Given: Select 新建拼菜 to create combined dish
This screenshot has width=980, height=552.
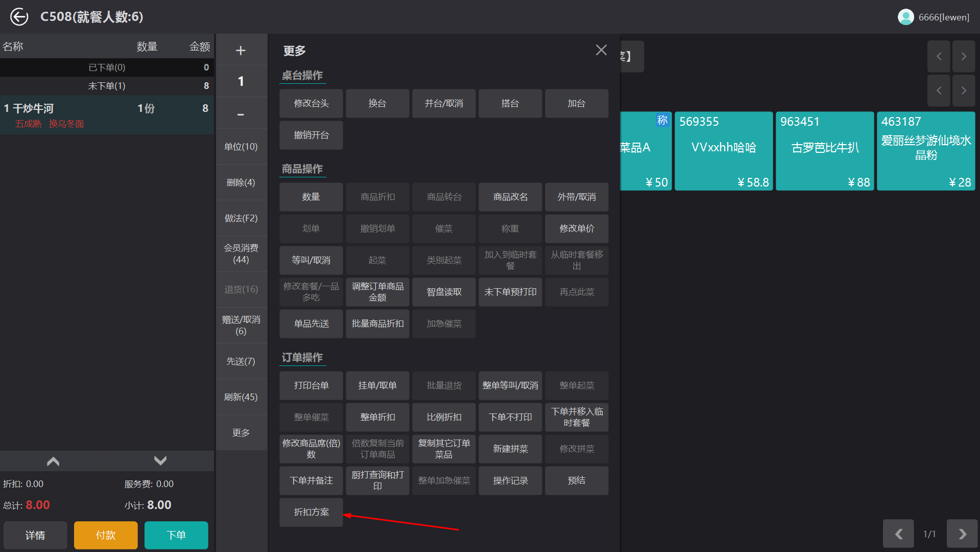Looking at the screenshot, I should point(510,449).
